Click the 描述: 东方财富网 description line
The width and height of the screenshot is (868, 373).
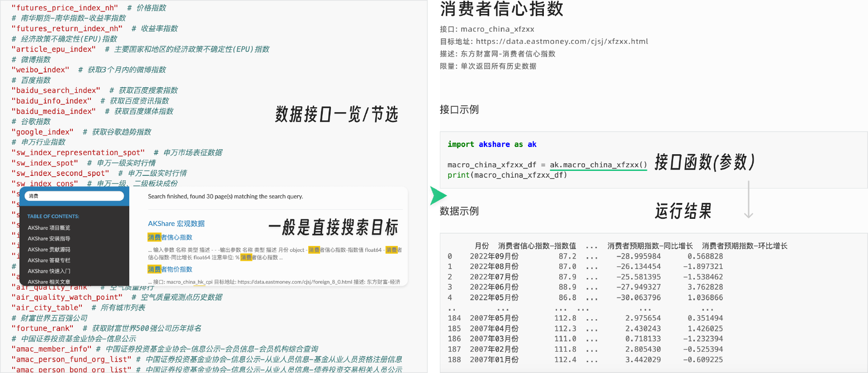[498, 54]
